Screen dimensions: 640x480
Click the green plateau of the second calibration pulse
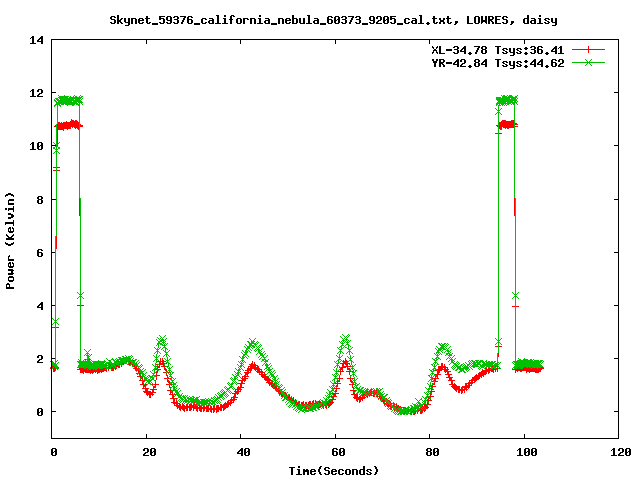click(507, 100)
